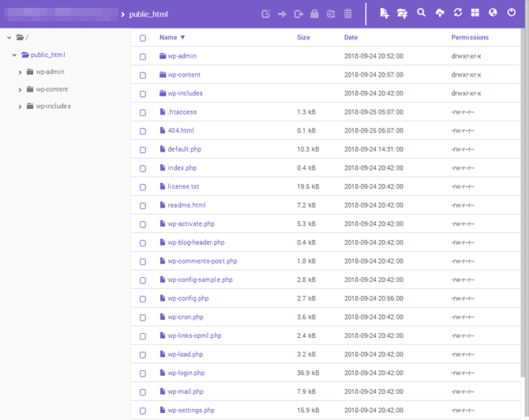Click the globe language icon

click(493, 13)
